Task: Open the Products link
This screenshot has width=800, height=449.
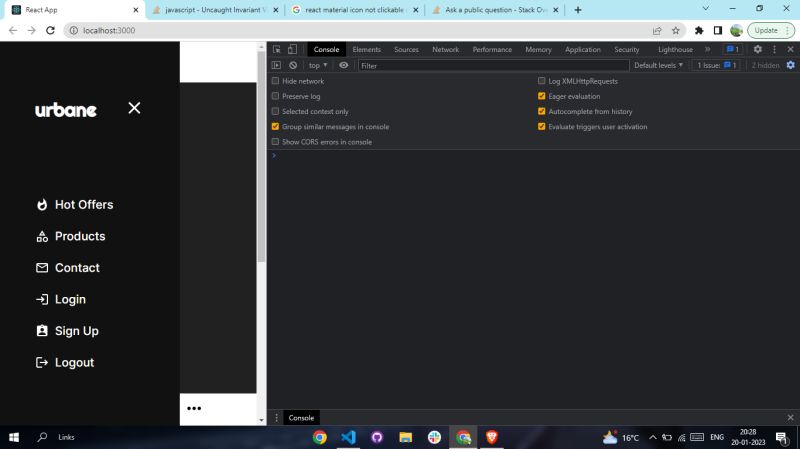Action: (x=80, y=236)
